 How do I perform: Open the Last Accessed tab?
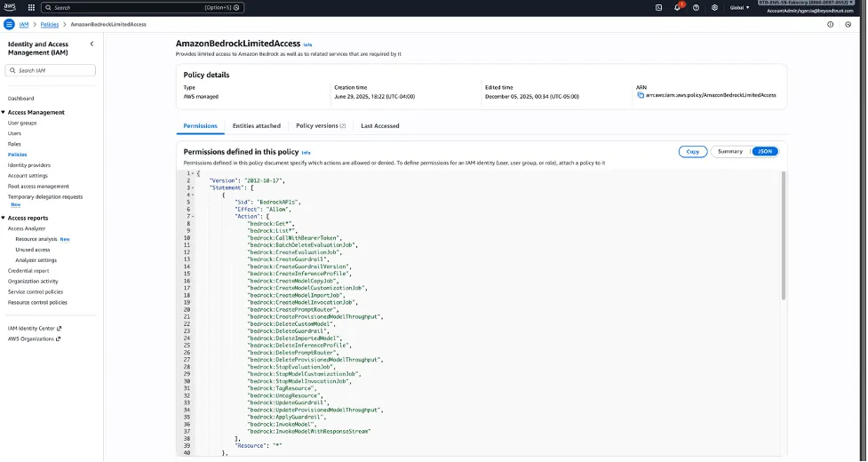coord(379,125)
